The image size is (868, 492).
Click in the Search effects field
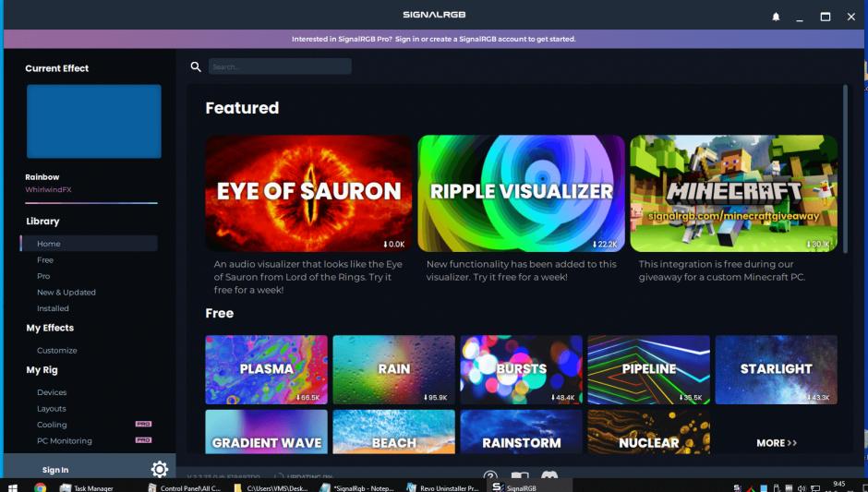coord(280,66)
